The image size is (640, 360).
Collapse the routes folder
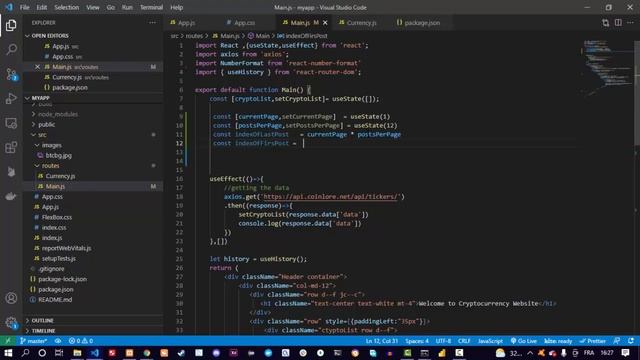50,166
